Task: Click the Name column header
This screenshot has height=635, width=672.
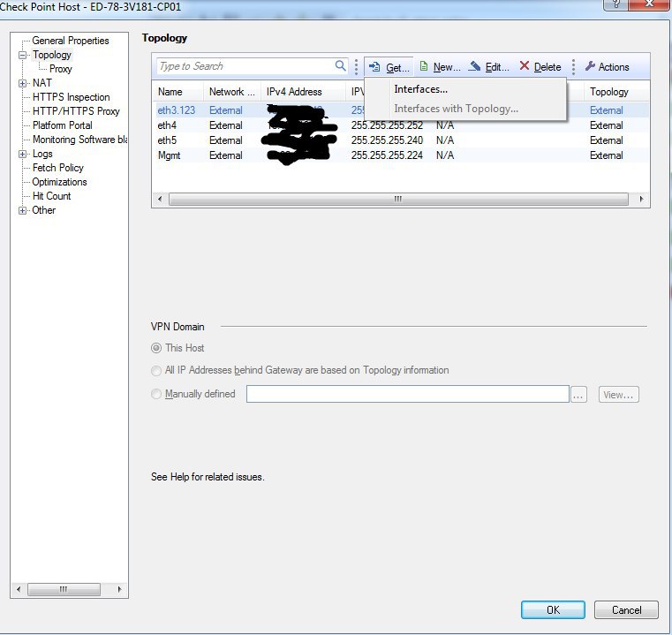Action: tap(177, 92)
